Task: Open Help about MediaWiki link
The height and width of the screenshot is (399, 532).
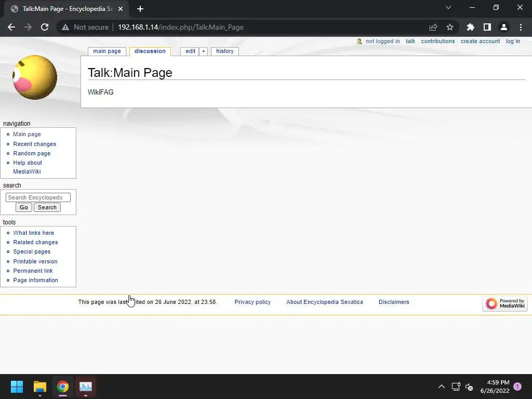Action: [x=28, y=167]
